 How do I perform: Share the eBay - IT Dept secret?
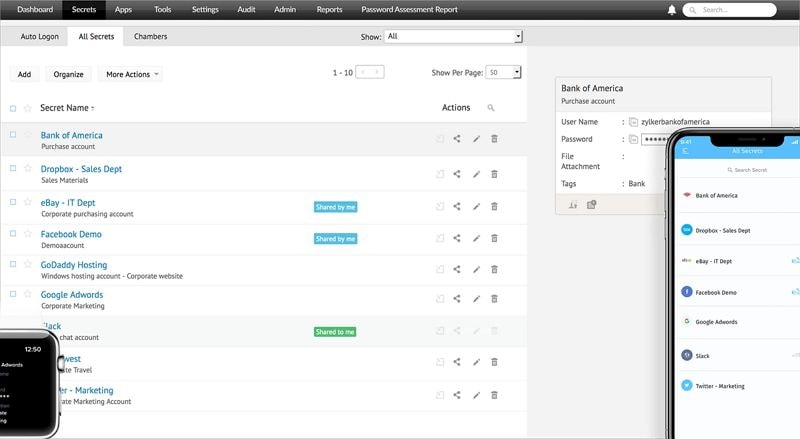point(457,206)
